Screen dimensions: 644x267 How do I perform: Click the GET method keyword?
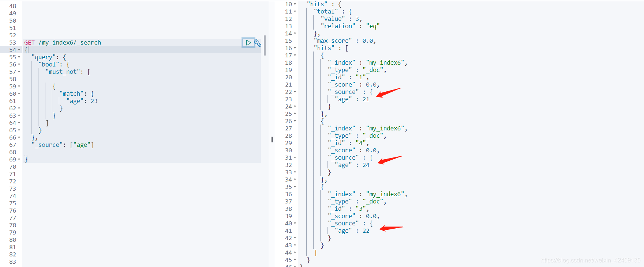[x=30, y=43]
